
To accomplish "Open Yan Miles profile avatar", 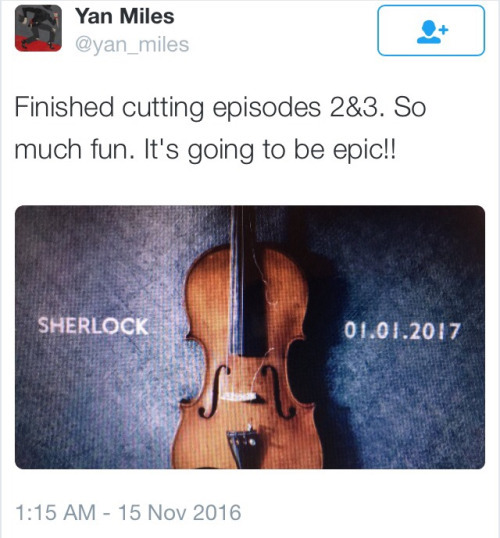I will tap(38, 28).
